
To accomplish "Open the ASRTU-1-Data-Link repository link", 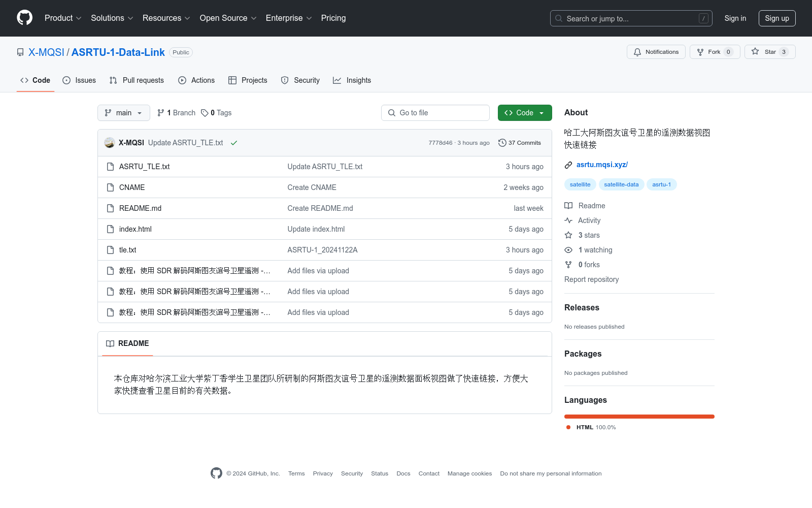I will tap(118, 52).
